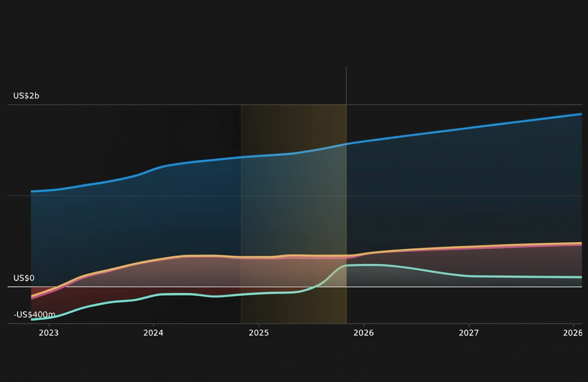Click the rightmost x-axis year label
The image size is (588, 382).
coord(573,333)
